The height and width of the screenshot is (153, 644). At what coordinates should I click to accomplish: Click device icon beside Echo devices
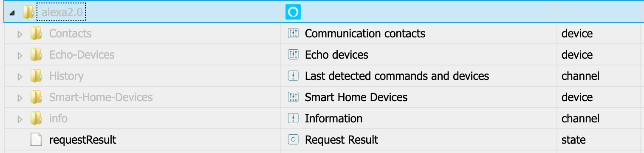coord(293,55)
